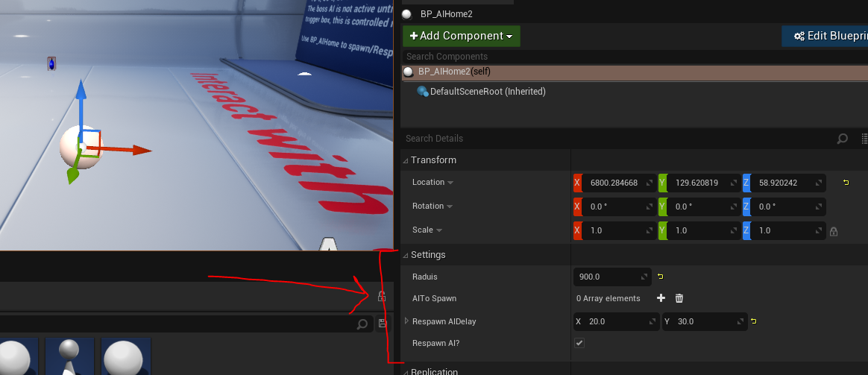Click the 'AITo Spawn' property label
The height and width of the screenshot is (375, 868).
[435, 299]
